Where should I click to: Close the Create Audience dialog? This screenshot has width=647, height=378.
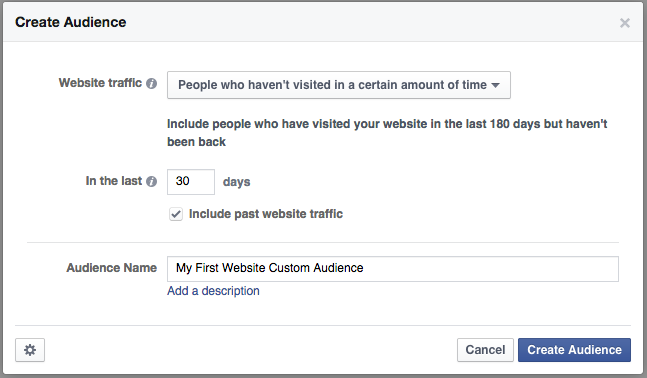[625, 23]
